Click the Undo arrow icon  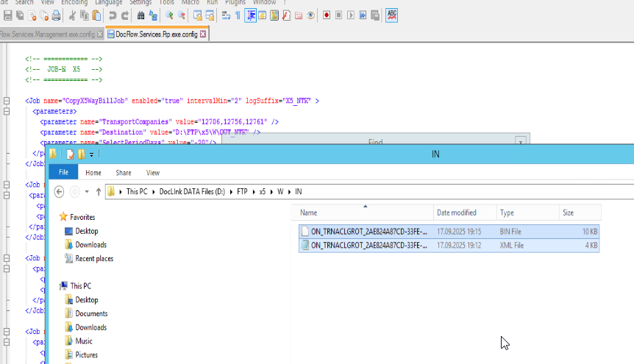point(113,15)
